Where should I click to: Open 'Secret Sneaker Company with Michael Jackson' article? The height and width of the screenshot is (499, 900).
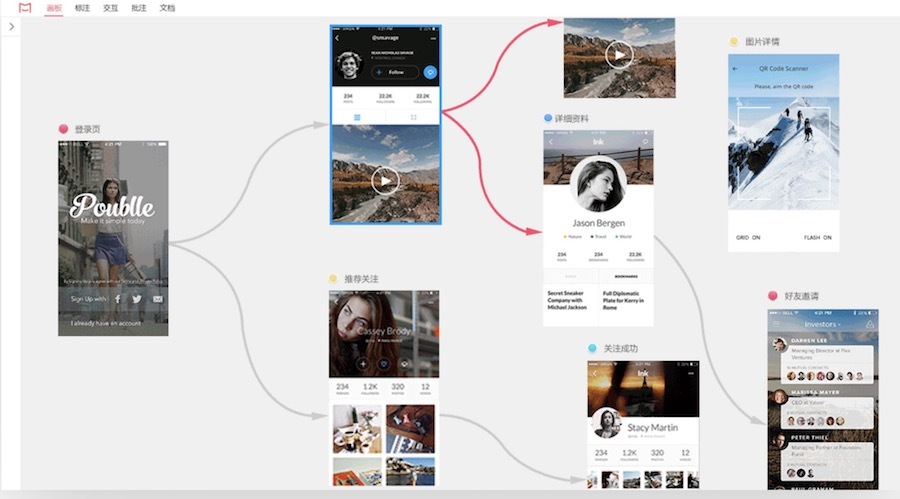567,300
